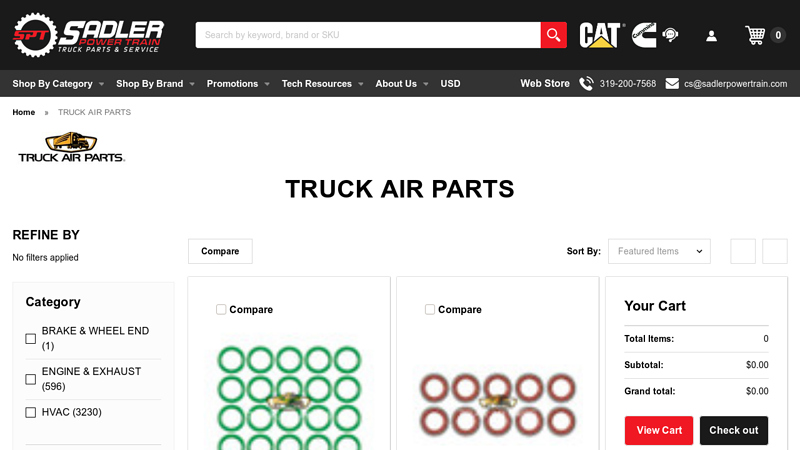Check the BRAKE & WHEEL END filter

(x=31, y=338)
